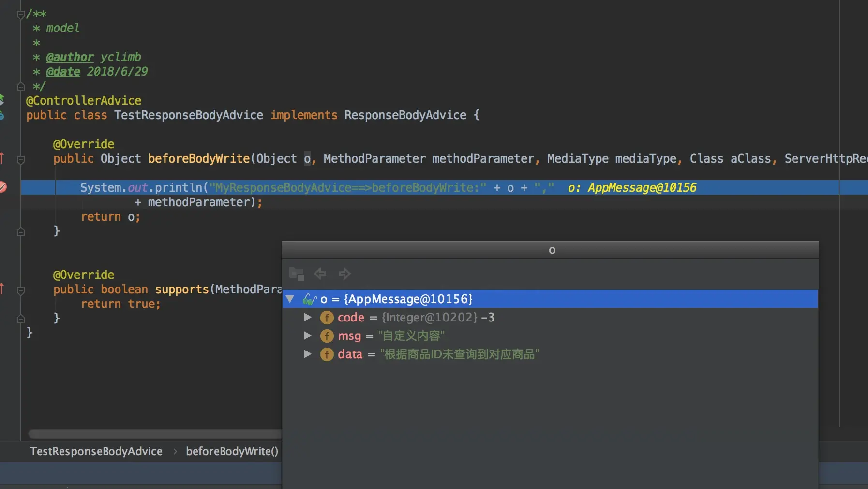
Task: Select the o = {AppMessage@10156} row
Action: tap(550, 299)
